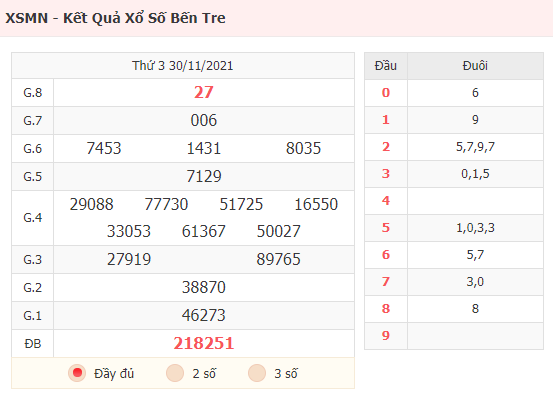Click the G.4 number 61367
553x397 pixels.
(x=204, y=231)
